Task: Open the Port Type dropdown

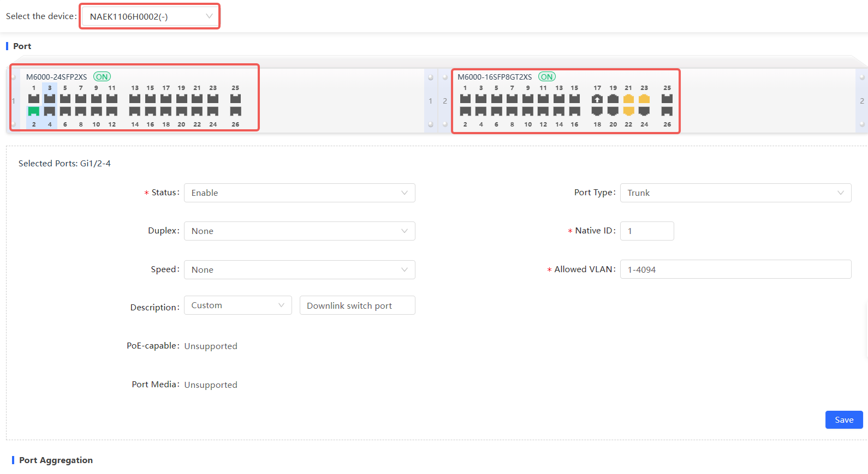Action: (735, 193)
